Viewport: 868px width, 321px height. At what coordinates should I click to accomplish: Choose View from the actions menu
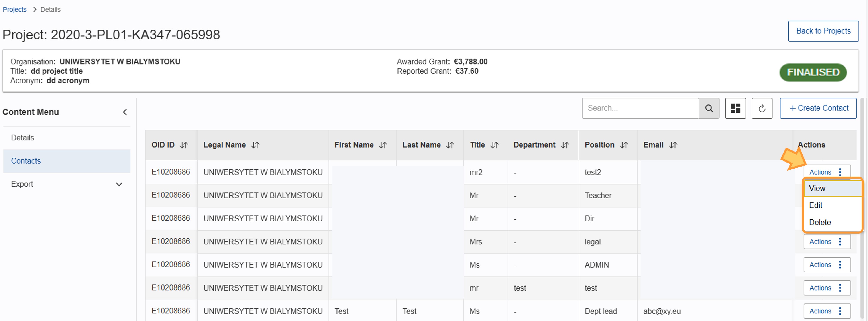point(817,188)
